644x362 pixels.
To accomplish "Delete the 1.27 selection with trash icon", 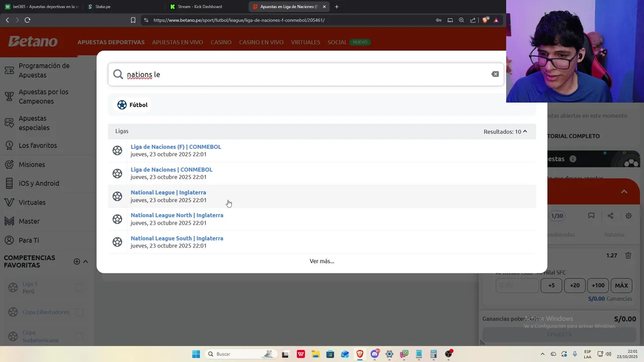I will tap(628, 255).
